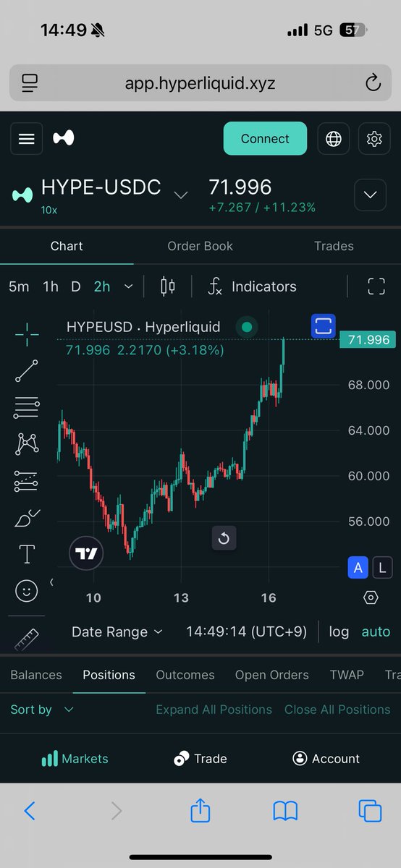Toggle log scale
401x868 pixels.
(339, 631)
